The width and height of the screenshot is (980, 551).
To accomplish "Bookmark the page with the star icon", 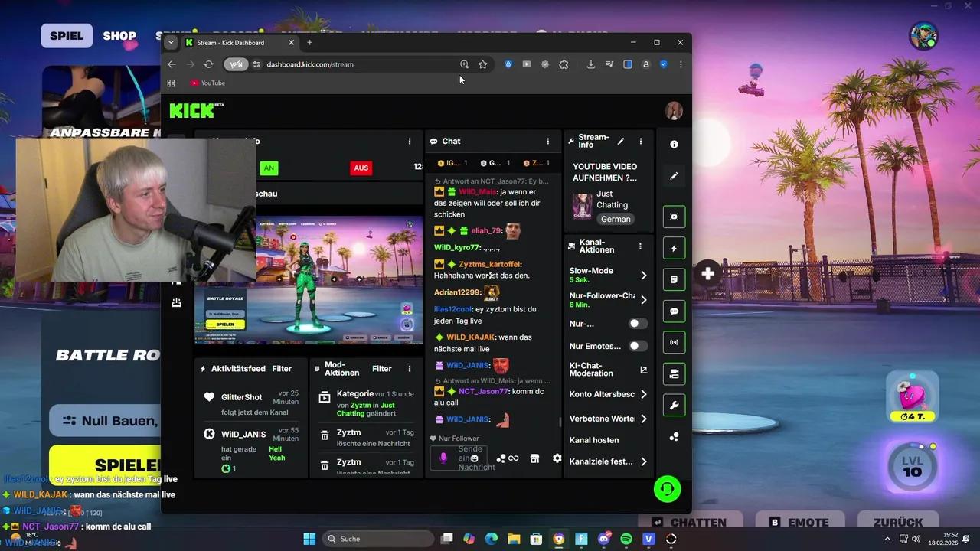I will click(482, 64).
